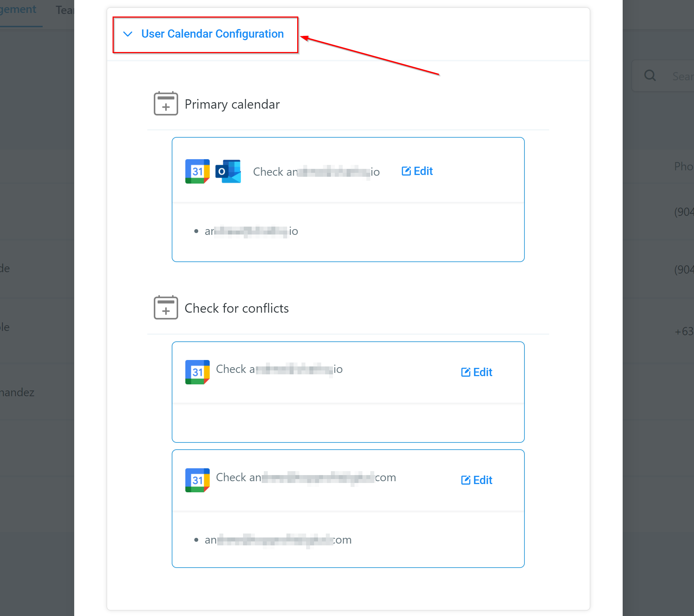Image resolution: width=694 pixels, height=616 pixels.
Task: Click pencil icon in first conflicts card
Action: (466, 372)
